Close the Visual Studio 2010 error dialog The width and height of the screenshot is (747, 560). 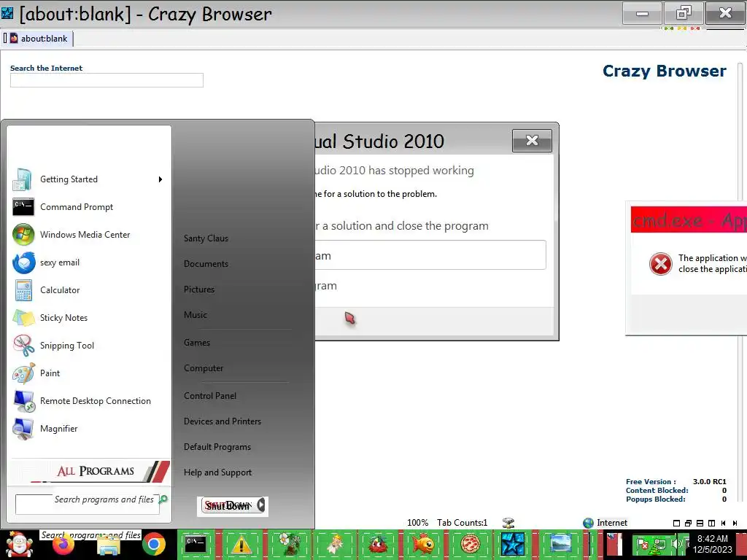click(532, 141)
